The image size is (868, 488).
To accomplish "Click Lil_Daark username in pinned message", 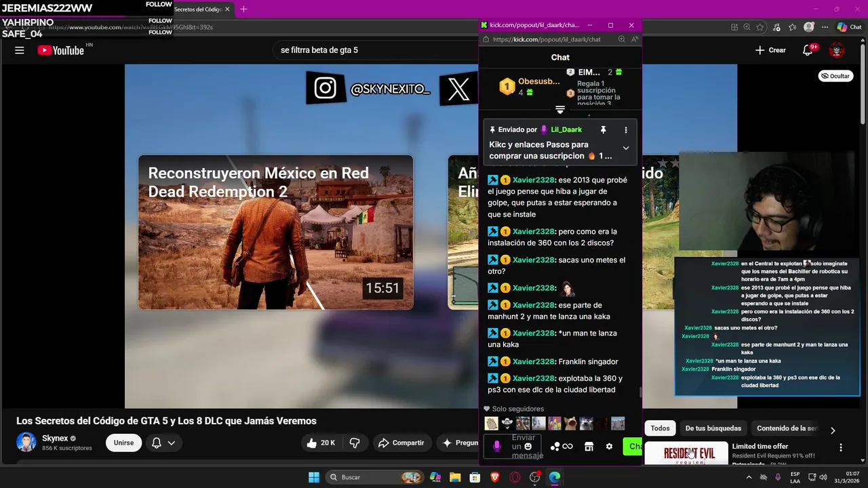I will [x=566, y=129].
